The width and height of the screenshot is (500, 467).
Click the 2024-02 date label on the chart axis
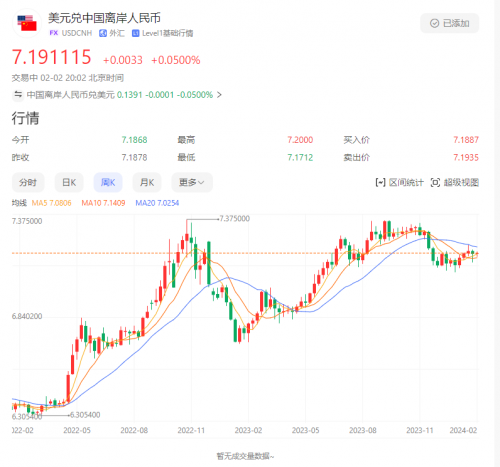click(x=463, y=430)
